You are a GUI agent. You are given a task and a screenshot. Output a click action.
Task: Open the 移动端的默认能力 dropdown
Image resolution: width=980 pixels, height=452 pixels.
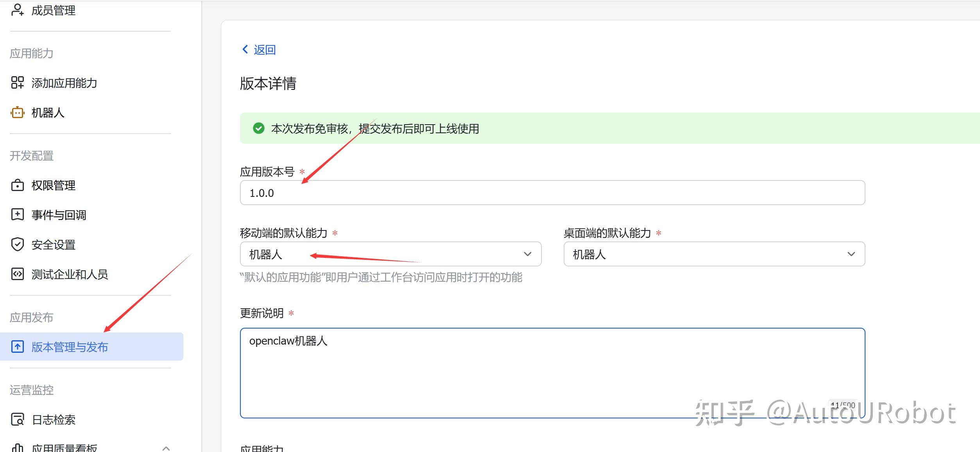coord(390,254)
